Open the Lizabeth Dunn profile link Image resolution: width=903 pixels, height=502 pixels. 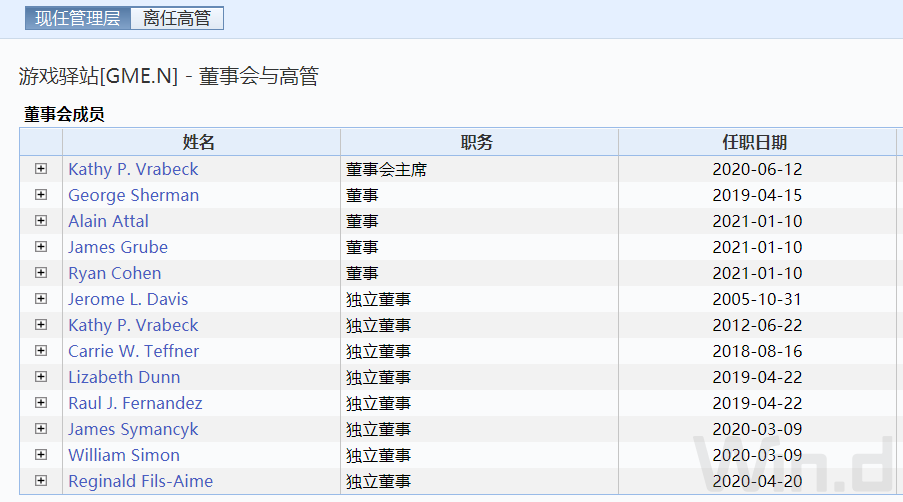point(124,377)
